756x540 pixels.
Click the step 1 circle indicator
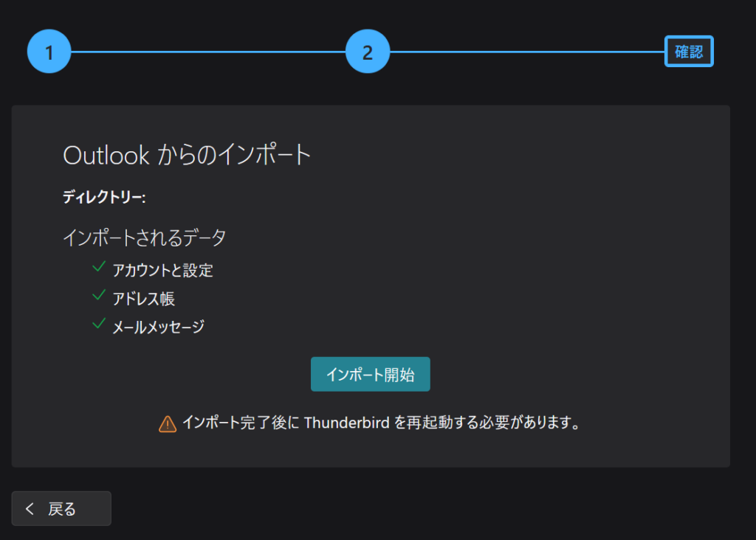[49, 52]
